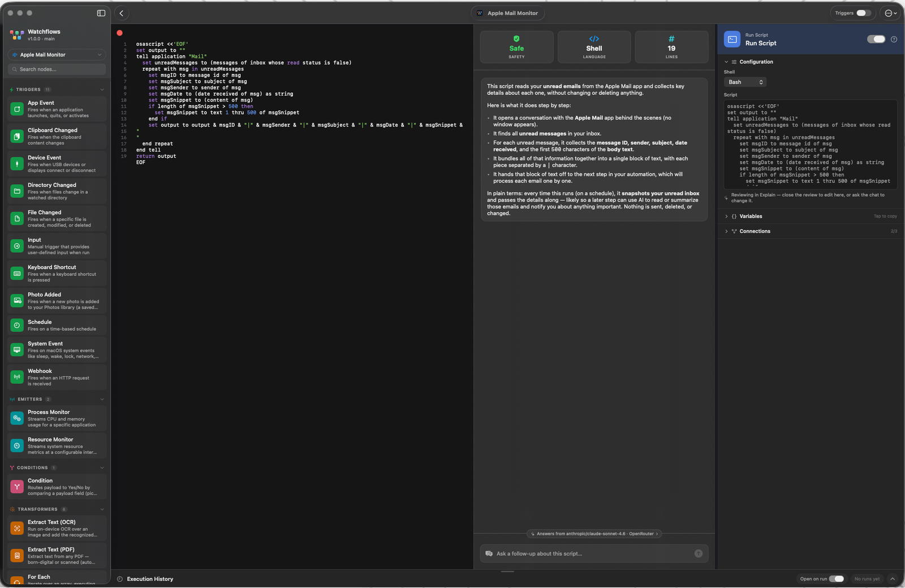The image size is (905, 588).
Task: Send the follow-up question arrow
Action: [x=699, y=554]
